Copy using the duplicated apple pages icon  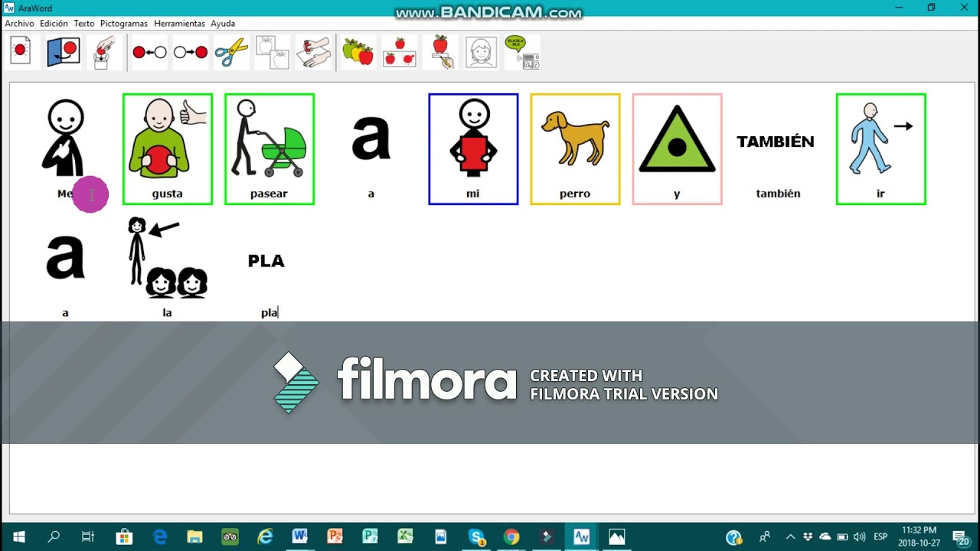[273, 52]
